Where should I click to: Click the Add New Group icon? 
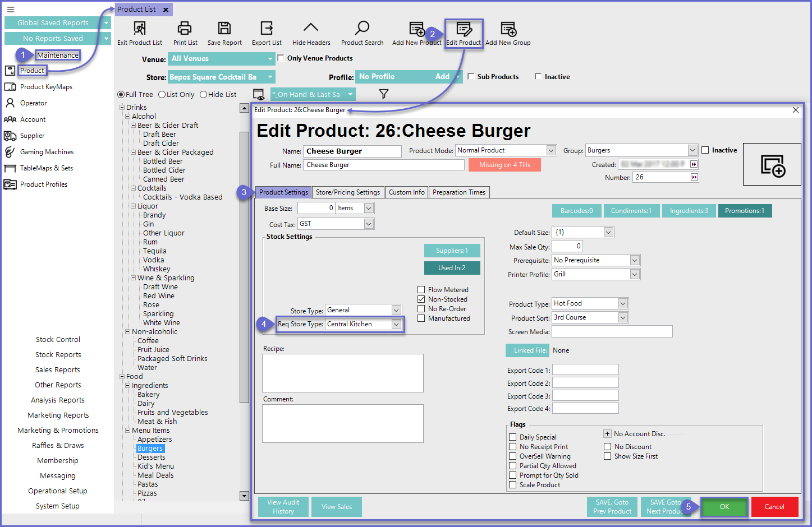508,29
